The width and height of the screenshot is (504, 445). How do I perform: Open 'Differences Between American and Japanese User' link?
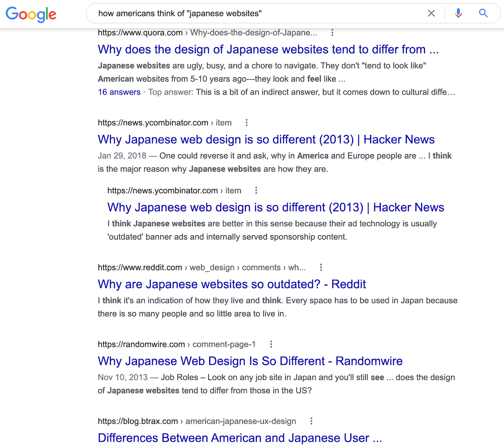(240, 438)
